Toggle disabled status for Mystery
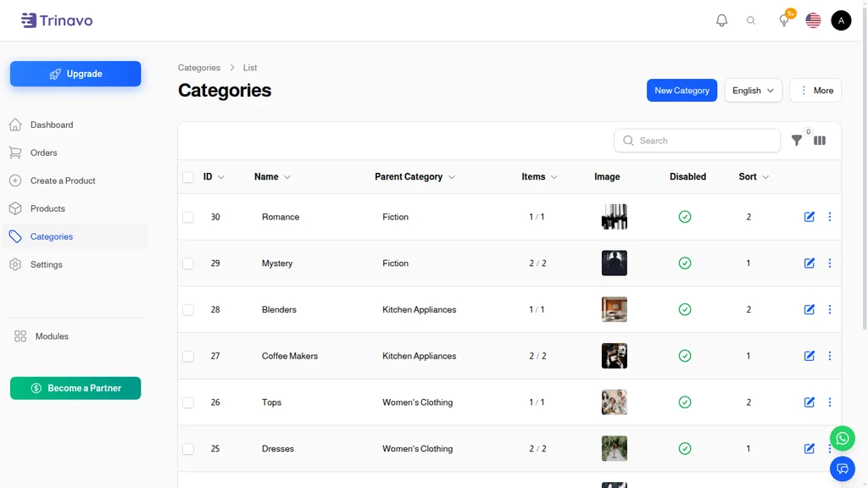The height and width of the screenshot is (488, 868). click(685, 263)
